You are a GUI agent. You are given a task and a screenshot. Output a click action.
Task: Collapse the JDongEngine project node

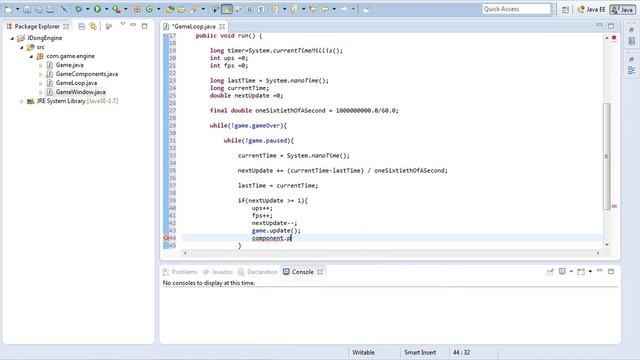(x=12, y=38)
